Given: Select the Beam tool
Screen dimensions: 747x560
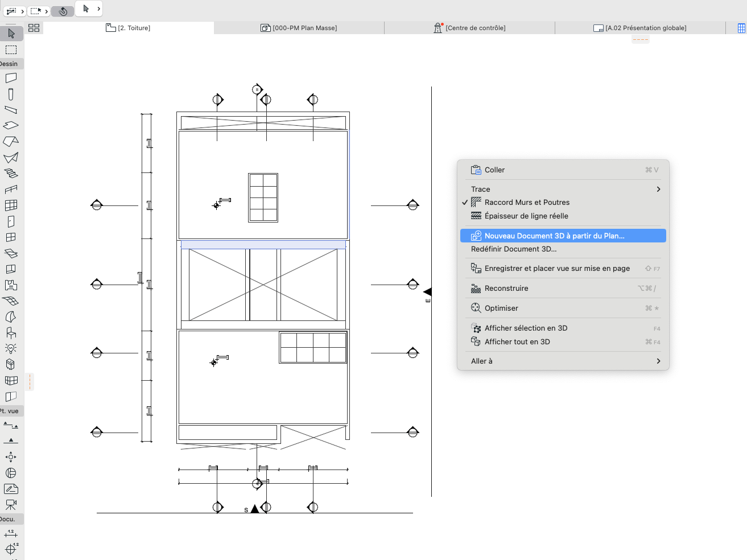Looking at the screenshot, I should 11,110.
